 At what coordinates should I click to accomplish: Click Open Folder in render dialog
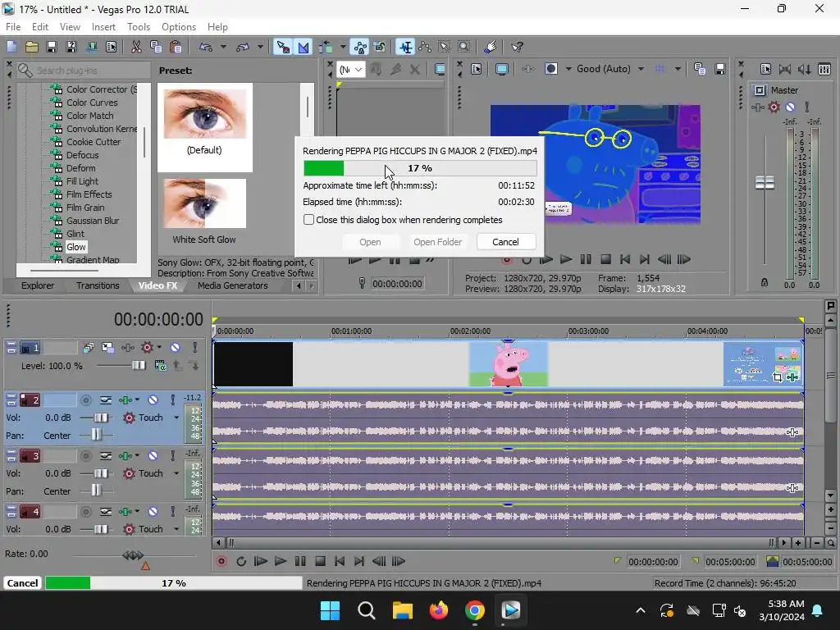click(x=438, y=242)
